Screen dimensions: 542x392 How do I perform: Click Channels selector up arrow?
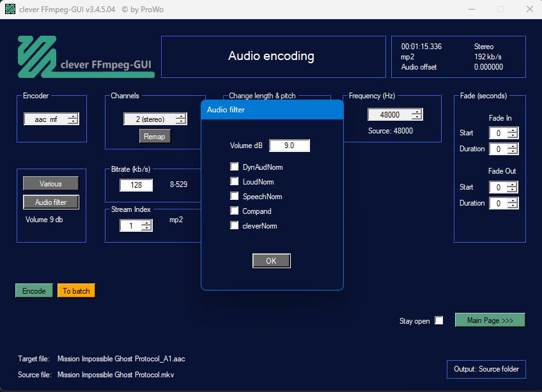point(180,116)
